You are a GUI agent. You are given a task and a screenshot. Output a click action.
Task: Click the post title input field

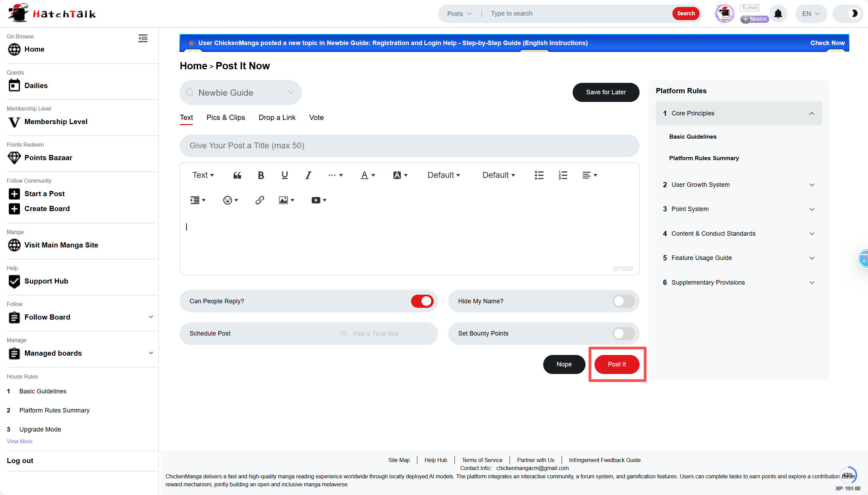click(409, 146)
